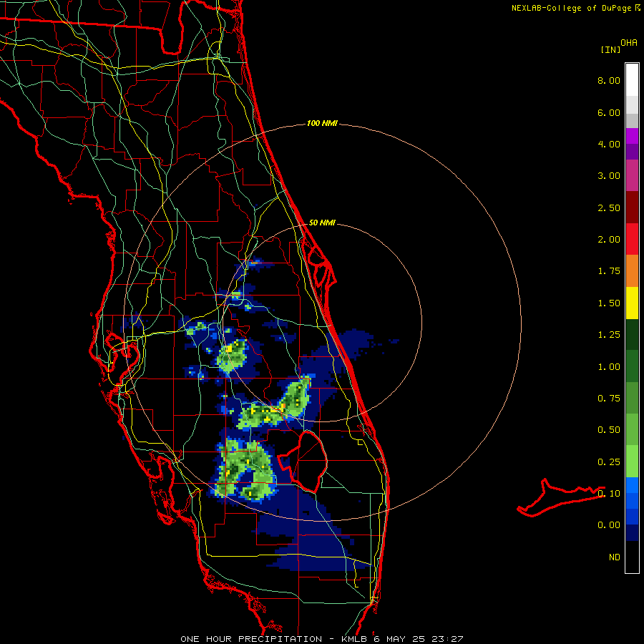644x644 pixels.
Task: Click the OHA product label
Action: click(629, 42)
